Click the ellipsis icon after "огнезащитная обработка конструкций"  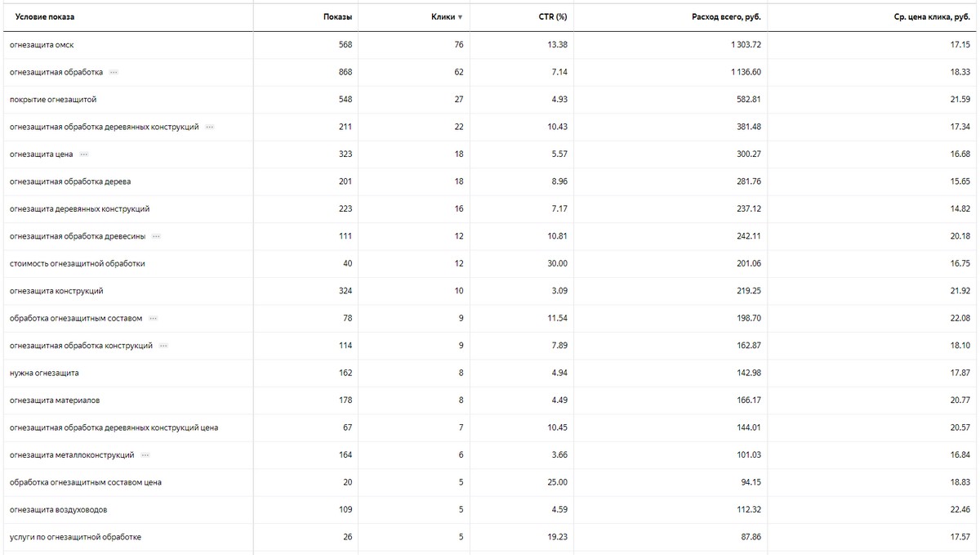click(x=164, y=346)
